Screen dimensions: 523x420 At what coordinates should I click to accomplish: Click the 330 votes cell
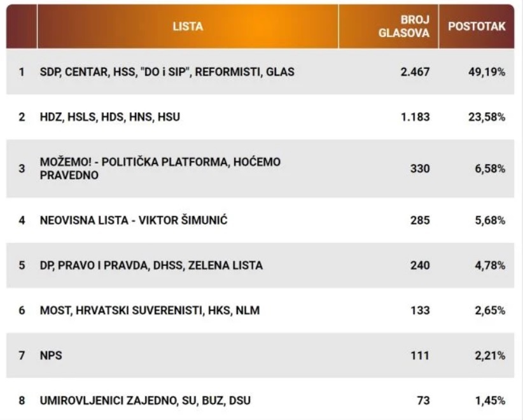(420, 169)
